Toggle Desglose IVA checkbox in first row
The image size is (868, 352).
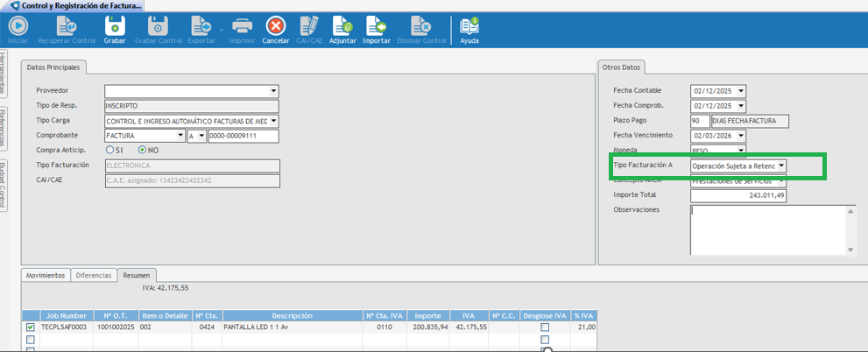click(545, 327)
